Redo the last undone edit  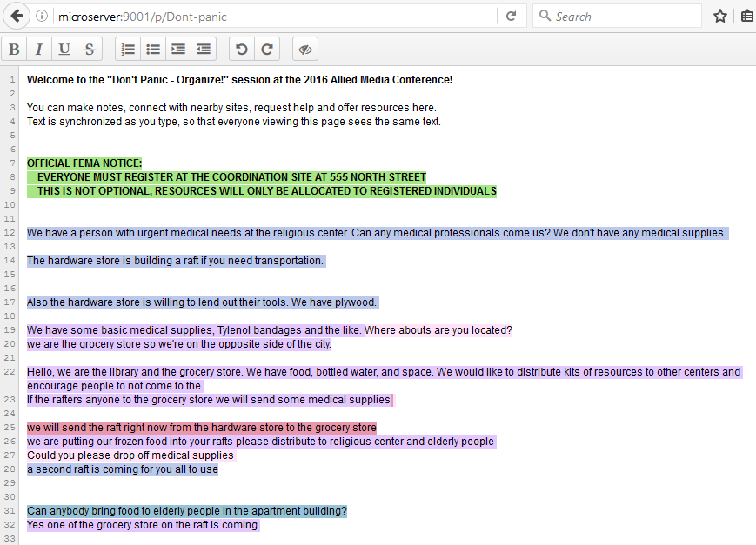(x=267, y=50)
